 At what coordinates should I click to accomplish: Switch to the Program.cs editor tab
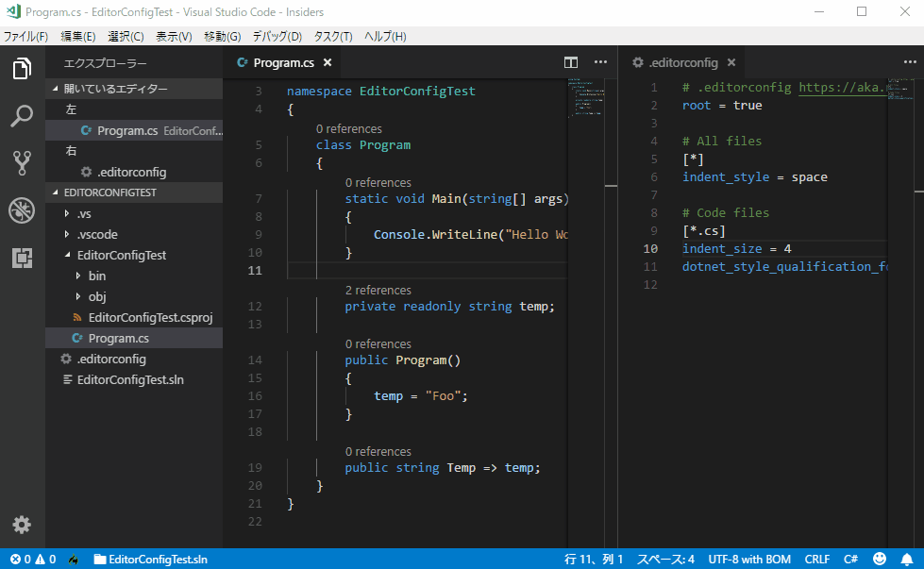[283, 62]
